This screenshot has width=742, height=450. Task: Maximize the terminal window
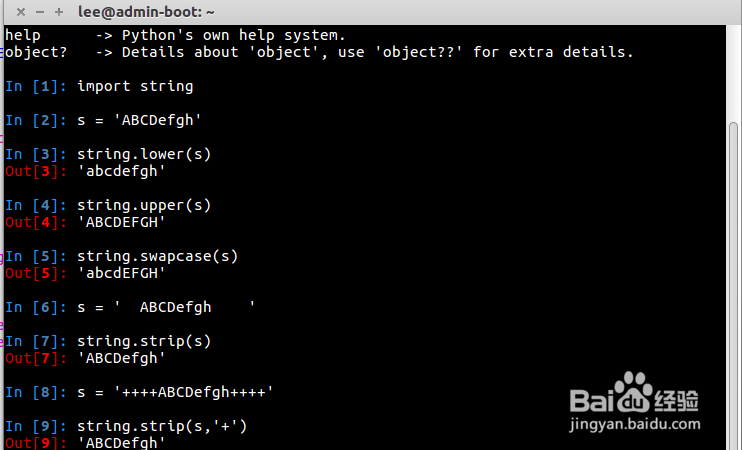(x=59, y=12)
